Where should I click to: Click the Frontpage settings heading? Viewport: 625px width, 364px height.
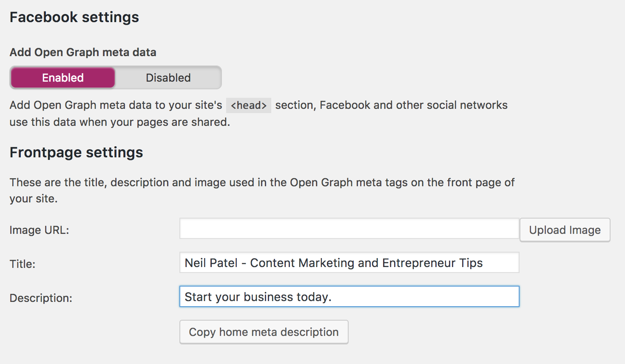tap(76, 152)
